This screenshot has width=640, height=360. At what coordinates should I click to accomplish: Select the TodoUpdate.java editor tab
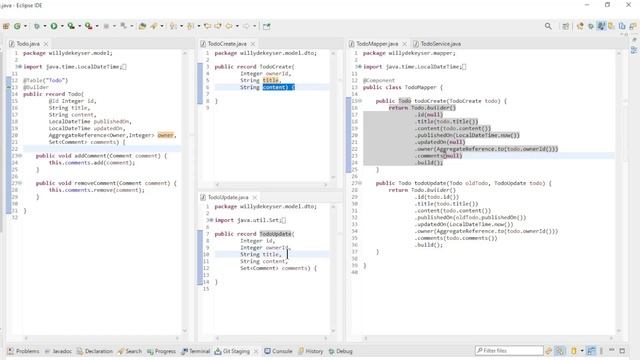(x=228, y=197)
